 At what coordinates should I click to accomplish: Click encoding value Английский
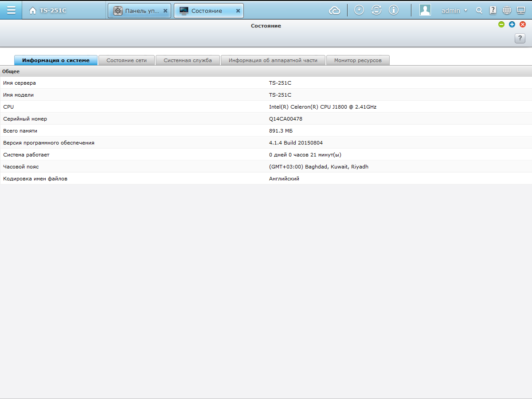pyautogui.click(x=284, y=179)
